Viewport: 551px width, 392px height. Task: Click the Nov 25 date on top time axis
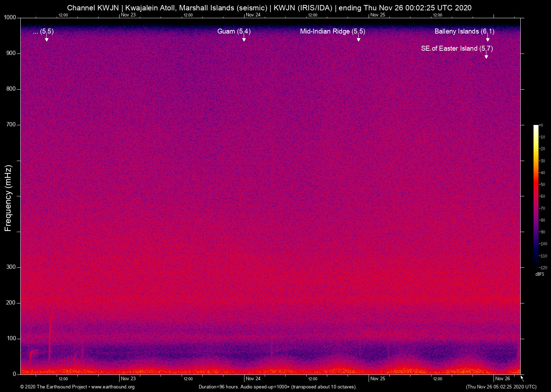tap(378, 15)
